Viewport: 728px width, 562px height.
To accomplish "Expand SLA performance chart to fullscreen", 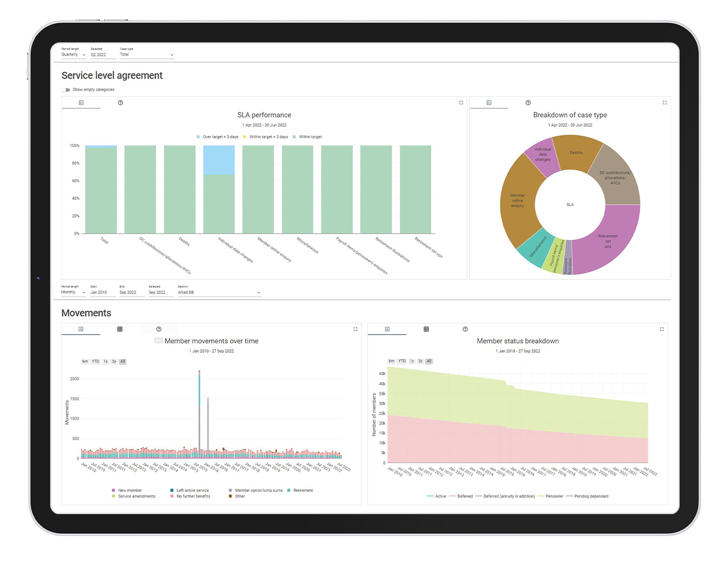I will [x=461, y=103].
